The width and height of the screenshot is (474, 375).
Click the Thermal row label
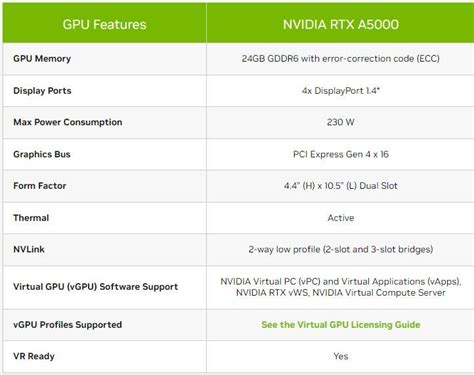click(31, 218)
